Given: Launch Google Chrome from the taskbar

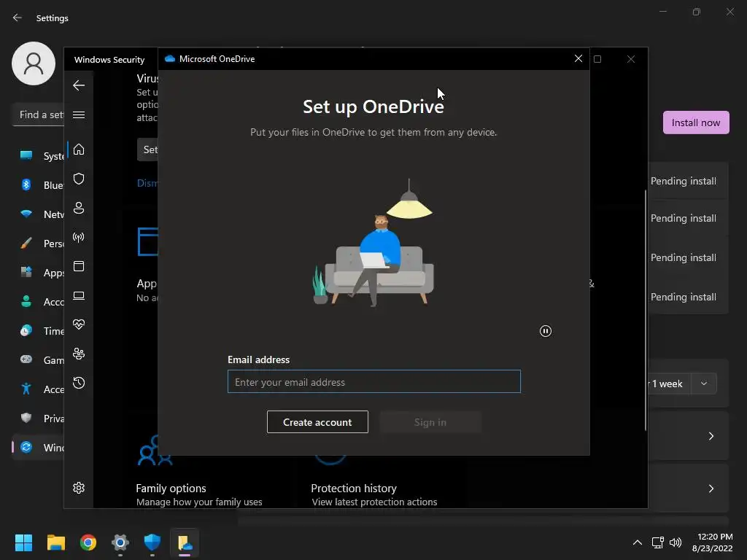Looking at the screenshot, I should pyautogui.click(x=88, y=542).
